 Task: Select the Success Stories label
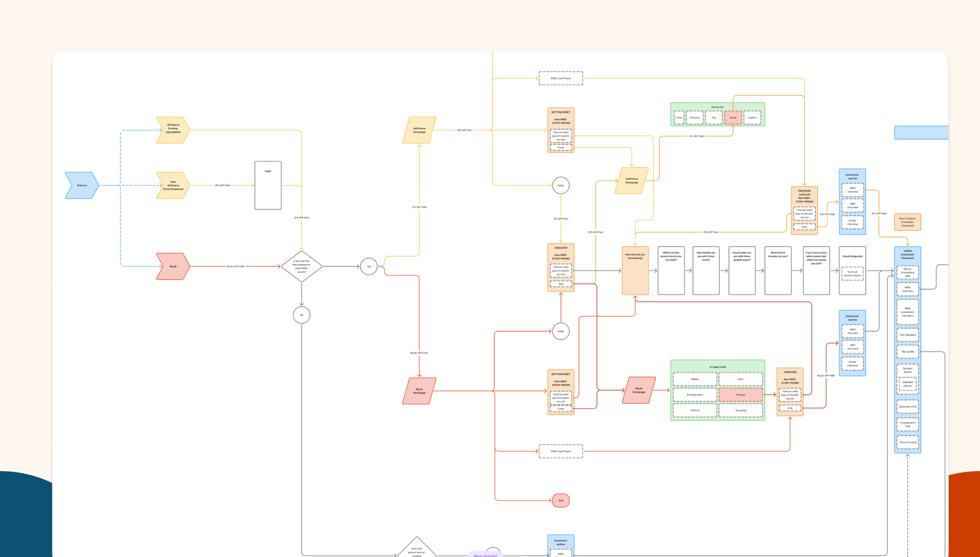[907, 370]
